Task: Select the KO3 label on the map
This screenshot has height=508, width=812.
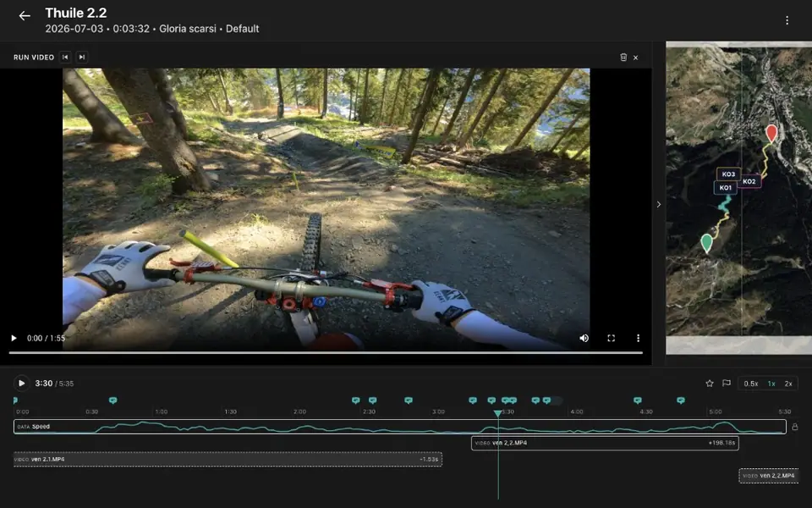Action: click(x=728, y=174)
